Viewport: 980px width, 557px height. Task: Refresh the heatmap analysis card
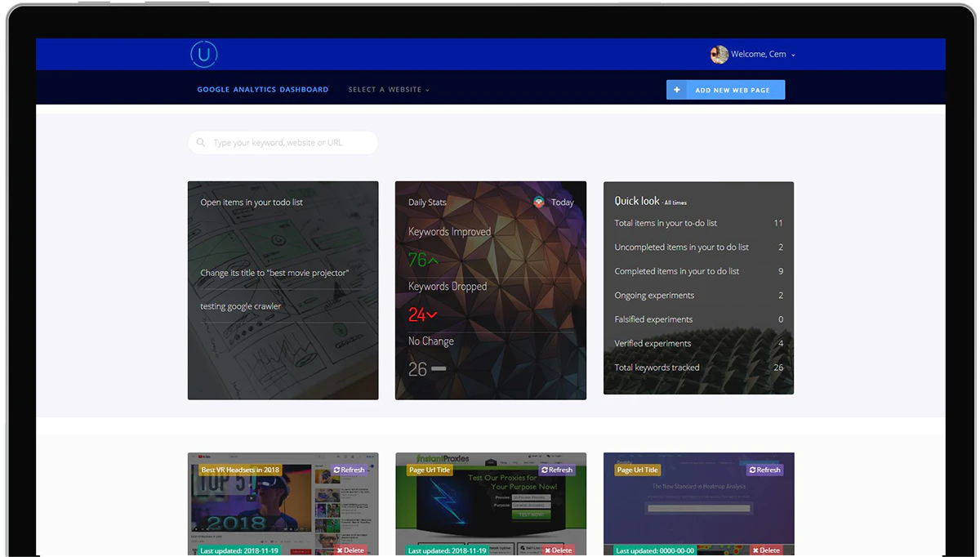(765, 470)
